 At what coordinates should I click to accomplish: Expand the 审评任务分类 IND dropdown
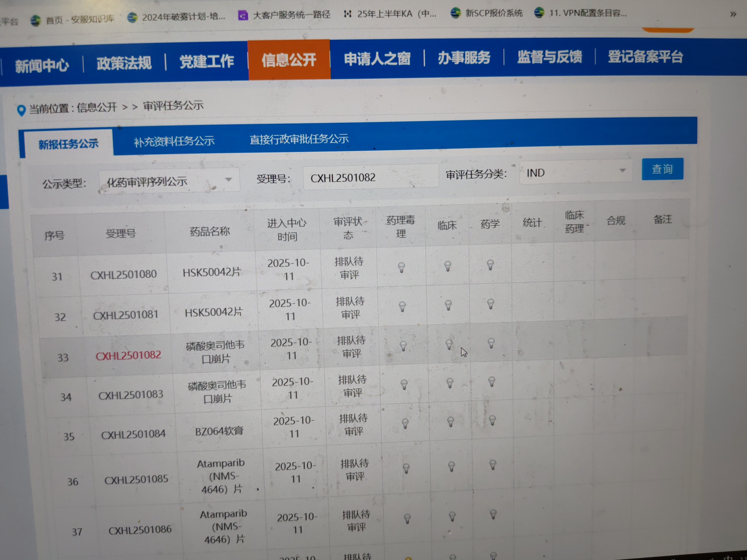pyautogui.click(x=576, y=172)
